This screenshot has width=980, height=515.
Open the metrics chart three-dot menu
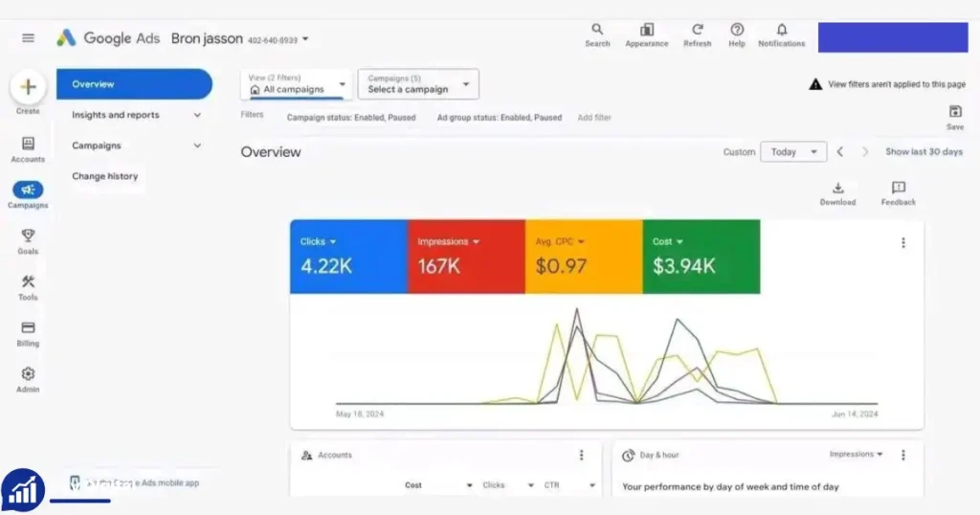[x=903, y=242]
